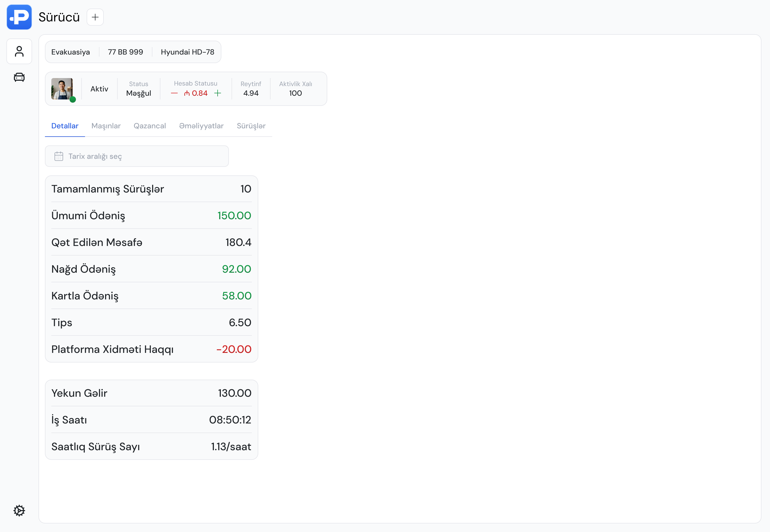Click the calendar icon in date field
The image size is (770, 532).
point(59,156)
